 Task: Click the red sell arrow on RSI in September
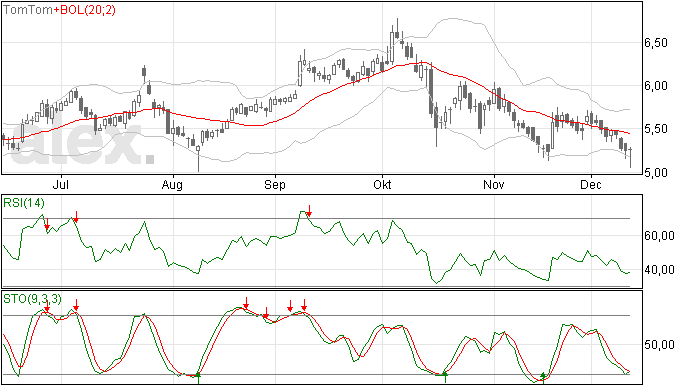pos(309,211)
